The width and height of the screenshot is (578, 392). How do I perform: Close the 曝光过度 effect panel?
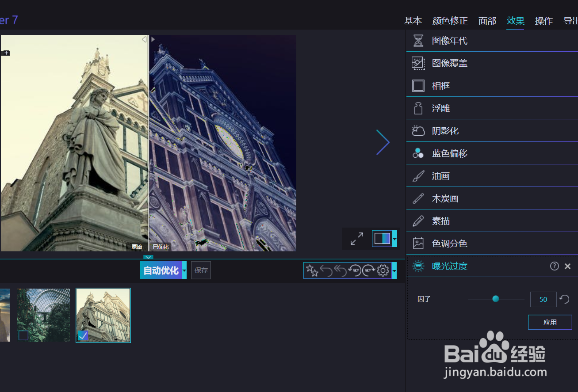coord(568,266)
